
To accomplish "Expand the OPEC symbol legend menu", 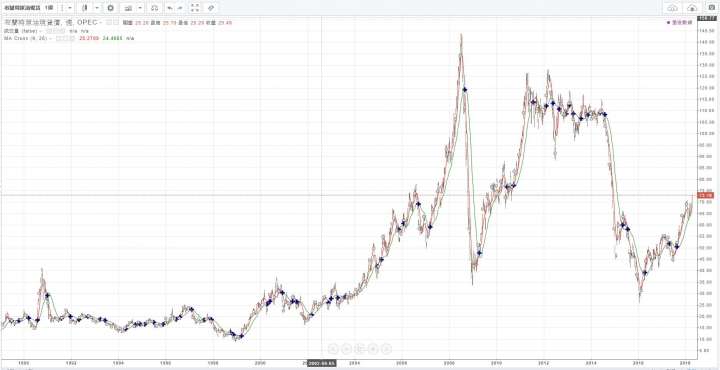I will [x=100, y=22].
